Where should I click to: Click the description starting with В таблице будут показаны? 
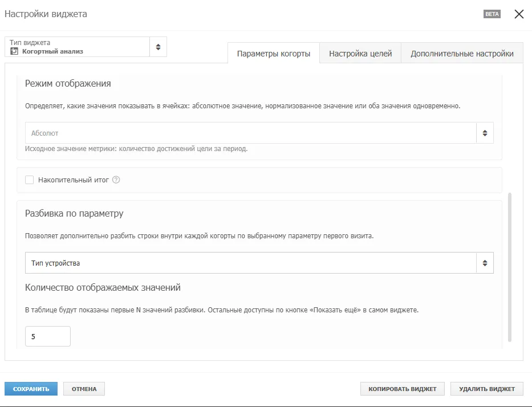[x=222, y=310]
